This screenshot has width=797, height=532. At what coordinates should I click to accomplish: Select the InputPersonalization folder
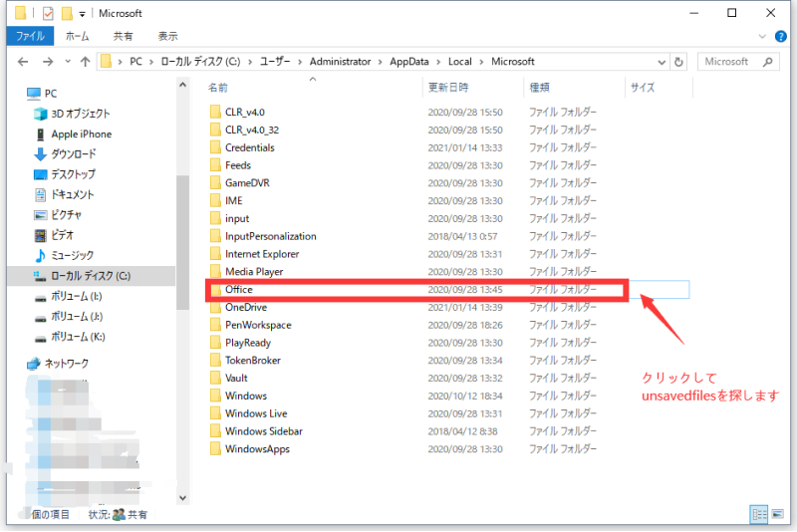tap(270, 236)
